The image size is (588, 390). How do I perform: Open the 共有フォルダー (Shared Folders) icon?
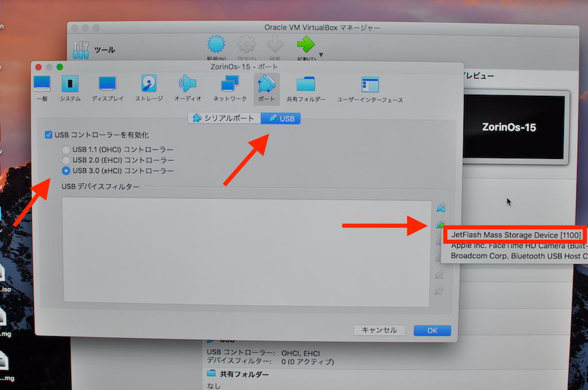click(x=305, y=85)
